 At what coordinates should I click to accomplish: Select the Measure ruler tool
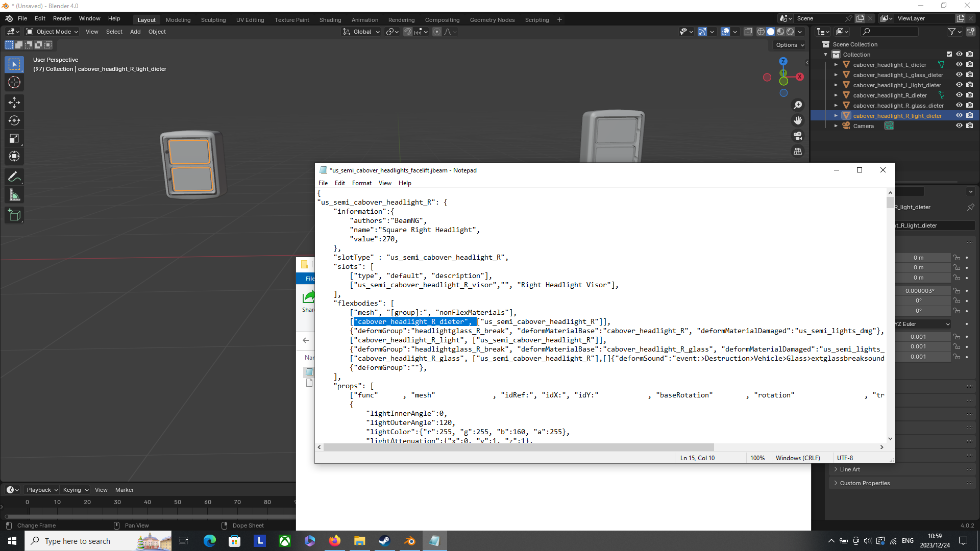[x=14, y=195]
